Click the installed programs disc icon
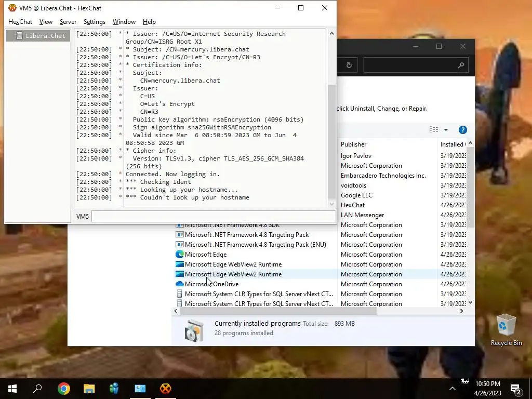Viewport: 532px width, 399px height. tap(194, 330)
